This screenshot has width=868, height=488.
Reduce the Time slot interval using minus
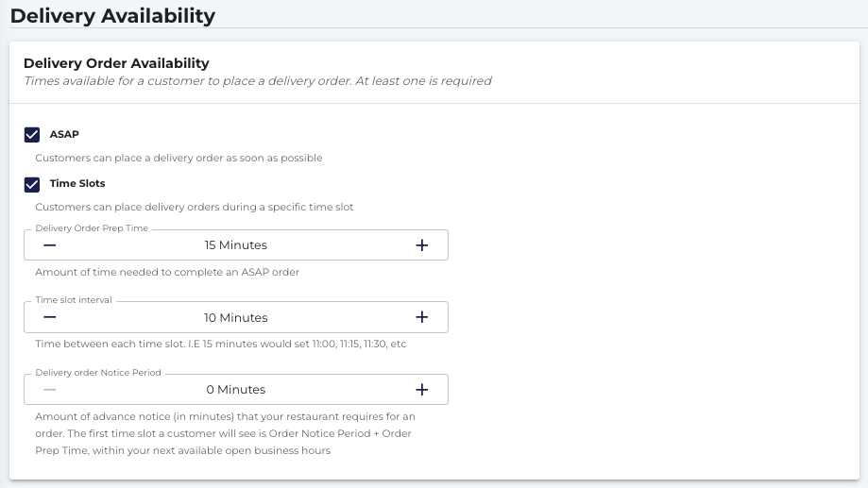[x=50, y=317]
